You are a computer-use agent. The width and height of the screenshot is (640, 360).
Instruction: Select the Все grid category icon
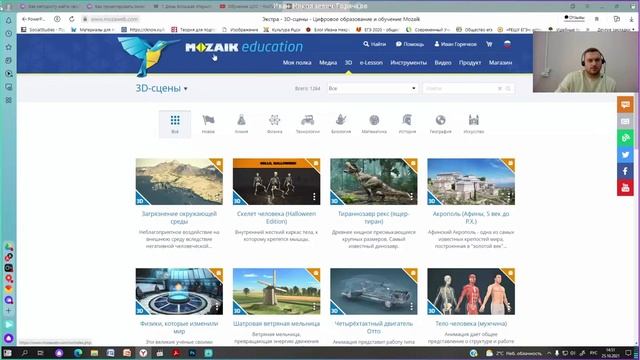[x=175, y=124]
